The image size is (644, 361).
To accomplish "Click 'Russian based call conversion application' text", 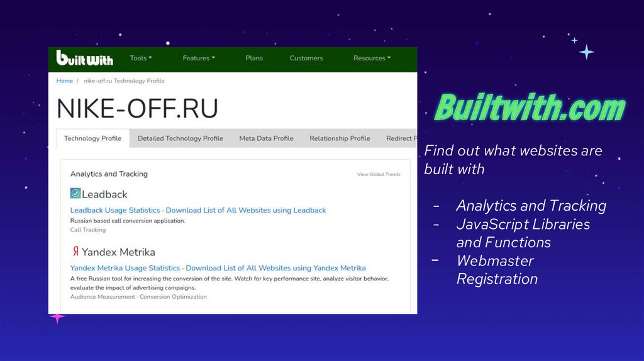I will point(128,221).
